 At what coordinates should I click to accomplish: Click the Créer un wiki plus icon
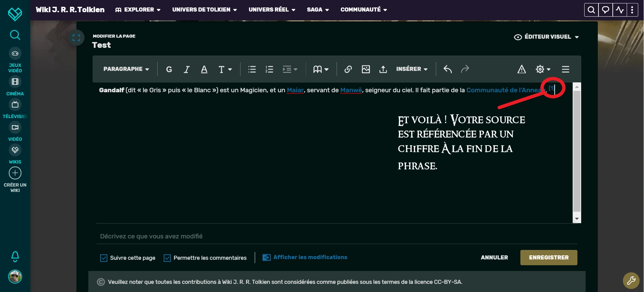15,173
